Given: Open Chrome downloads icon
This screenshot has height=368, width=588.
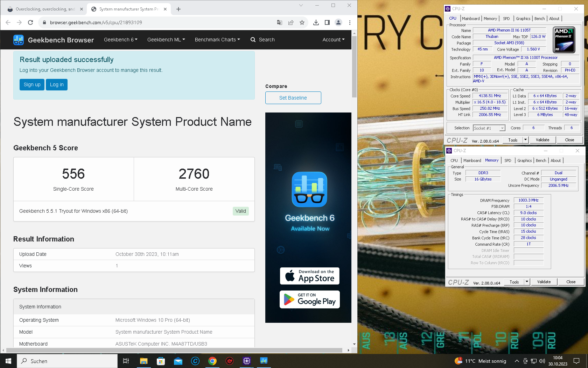Looking at the screenshot, I should point(316,22).
